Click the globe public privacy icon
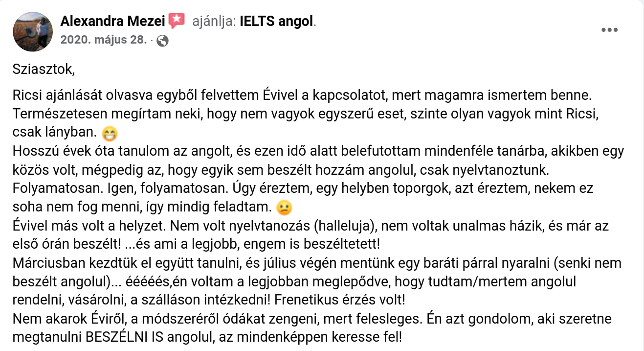644x351 pixels. tap(163, 41)
